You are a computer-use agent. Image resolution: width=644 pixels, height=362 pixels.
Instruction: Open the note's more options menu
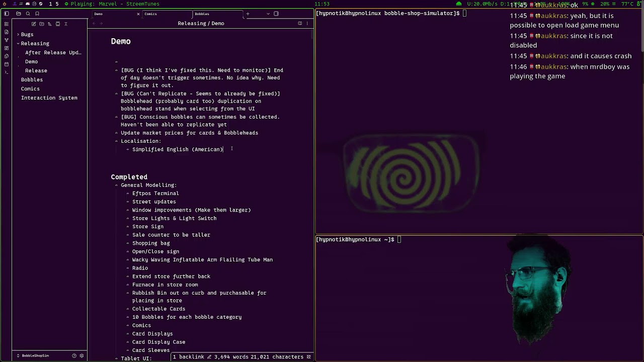pos(307,23)
